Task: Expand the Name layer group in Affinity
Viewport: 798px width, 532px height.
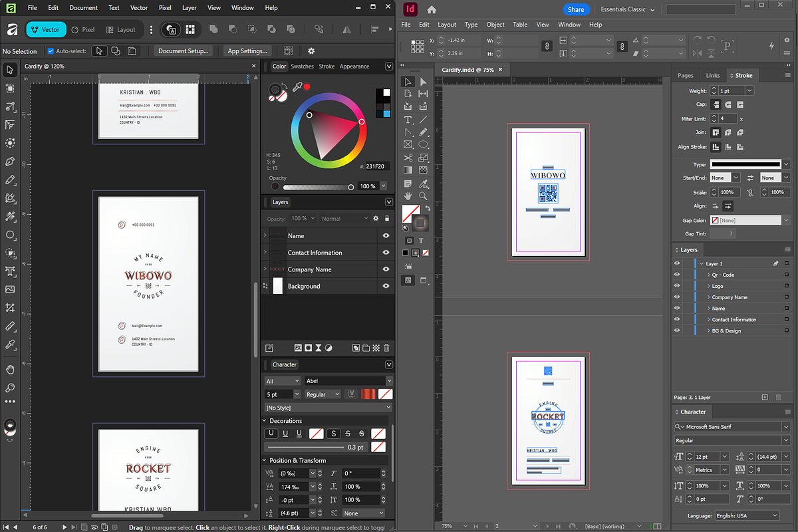Action: [265, 235]
